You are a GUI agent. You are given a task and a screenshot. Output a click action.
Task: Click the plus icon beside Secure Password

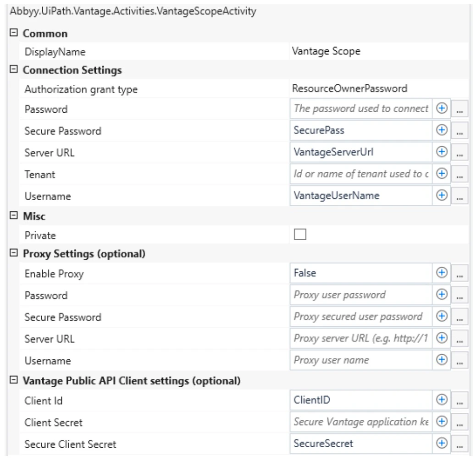pyautogui.click(x=441, y=131)
